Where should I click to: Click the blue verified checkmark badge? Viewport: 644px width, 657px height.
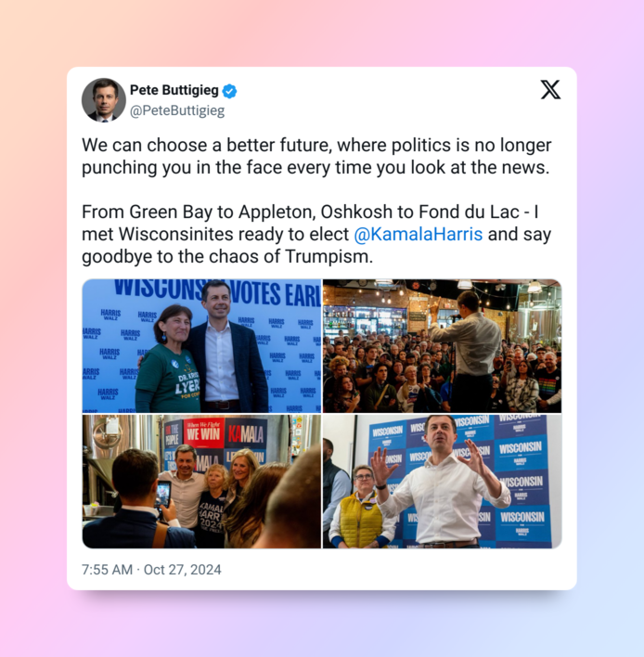tap(229, 91)
